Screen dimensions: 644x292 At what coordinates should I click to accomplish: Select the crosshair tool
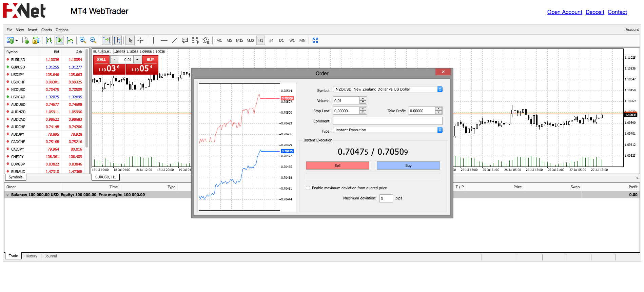140,40
